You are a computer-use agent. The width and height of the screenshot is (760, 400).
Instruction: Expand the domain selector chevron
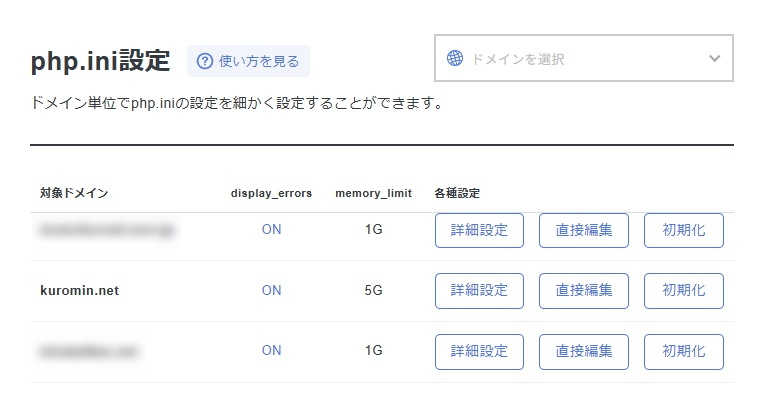(714, 59)
